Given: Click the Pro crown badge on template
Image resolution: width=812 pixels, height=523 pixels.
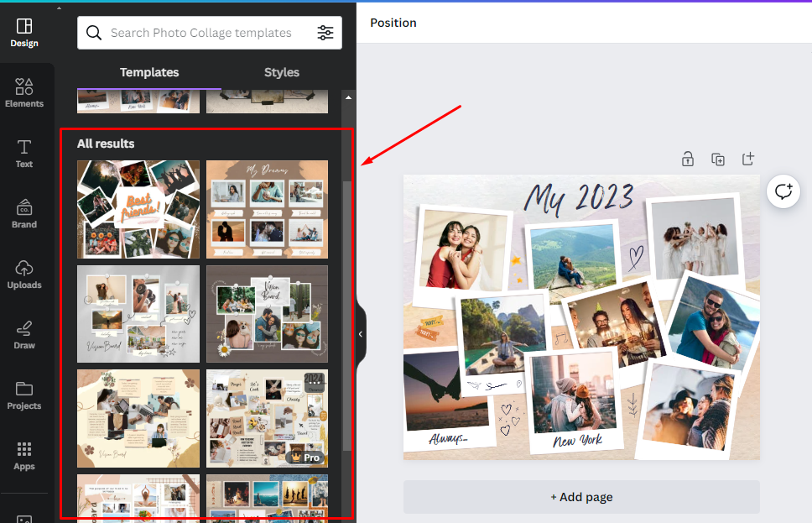Looking at the screenshot, I should click(305, 458).
